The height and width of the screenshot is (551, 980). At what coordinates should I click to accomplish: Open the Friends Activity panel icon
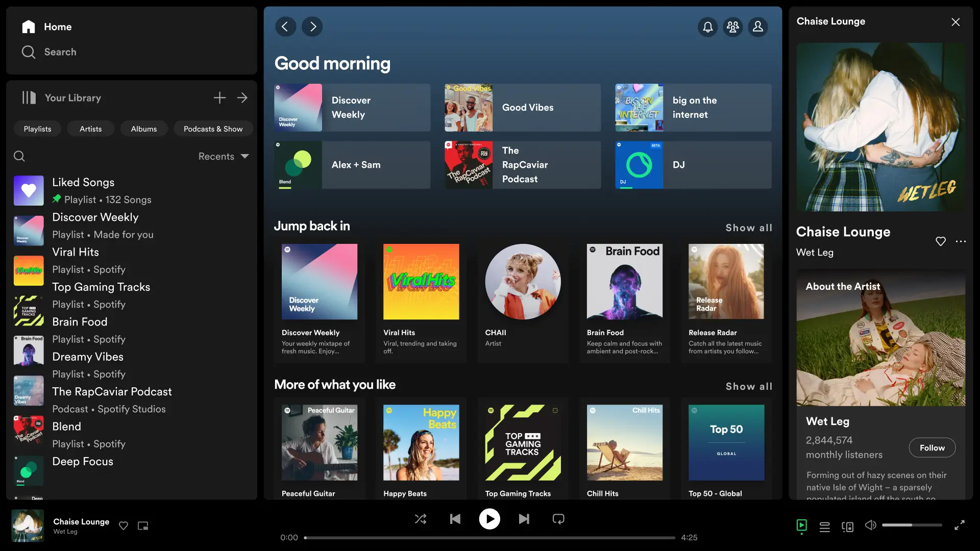(x=733, y=26)
